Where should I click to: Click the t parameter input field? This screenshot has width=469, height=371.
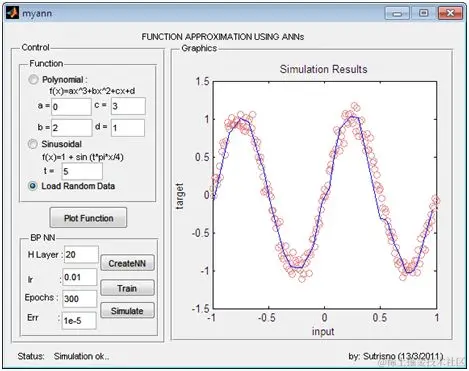(x=82, y=171)
